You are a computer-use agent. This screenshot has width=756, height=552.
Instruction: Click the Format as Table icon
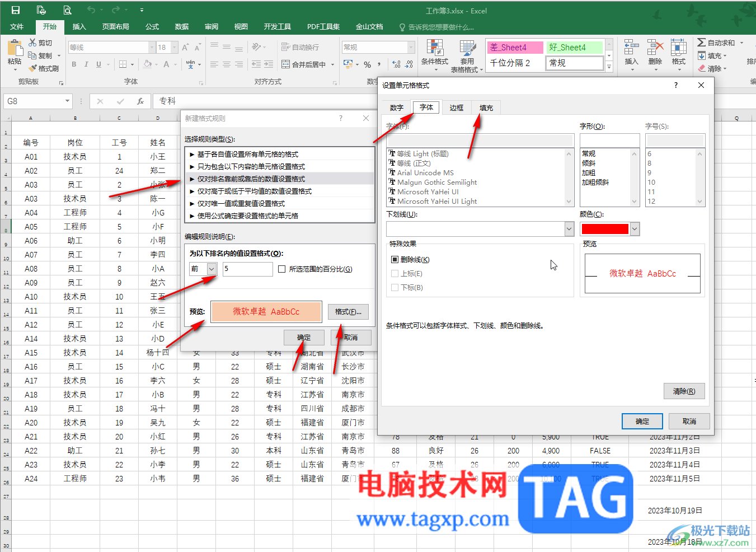pos(467,48)
